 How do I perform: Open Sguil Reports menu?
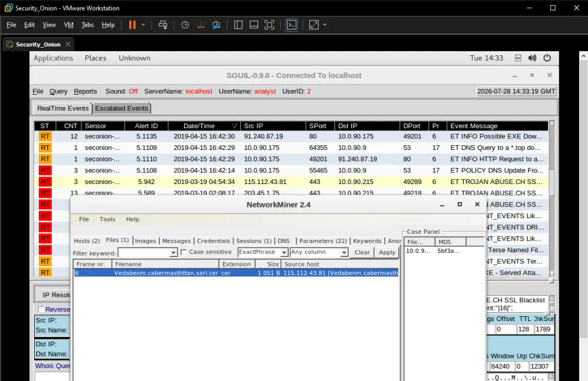(85, 92)
